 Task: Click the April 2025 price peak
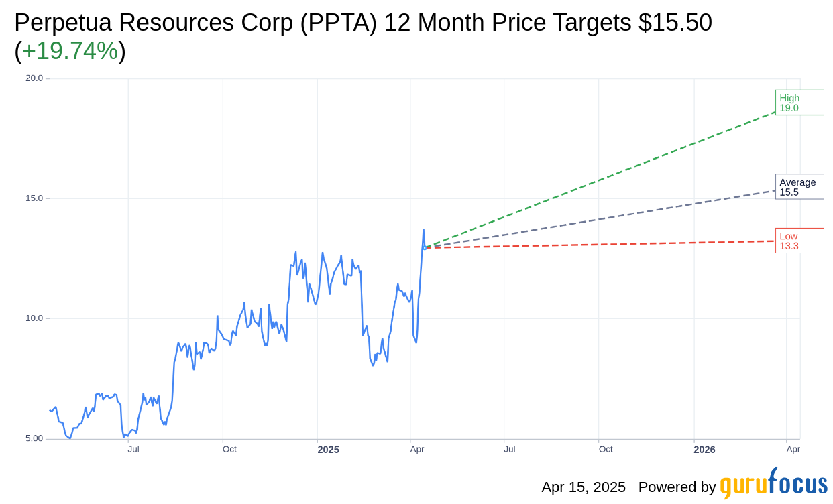tap(423, 230)
